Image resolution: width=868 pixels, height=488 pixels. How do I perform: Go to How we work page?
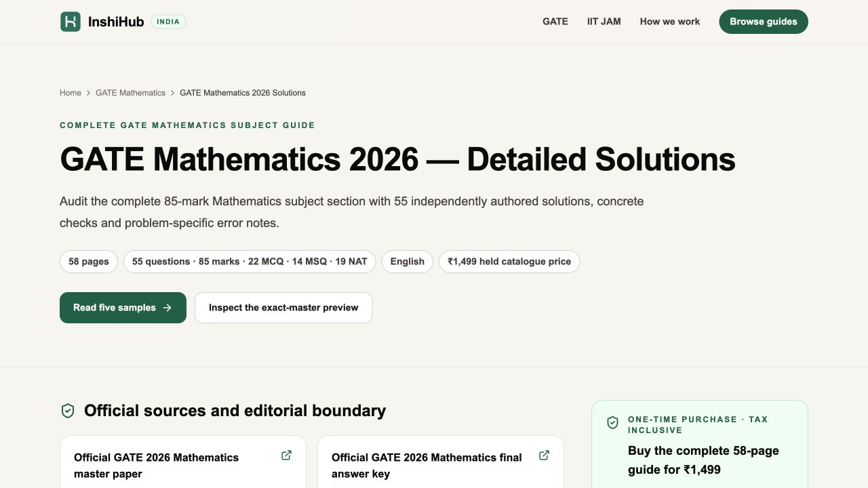coord(670,22)
